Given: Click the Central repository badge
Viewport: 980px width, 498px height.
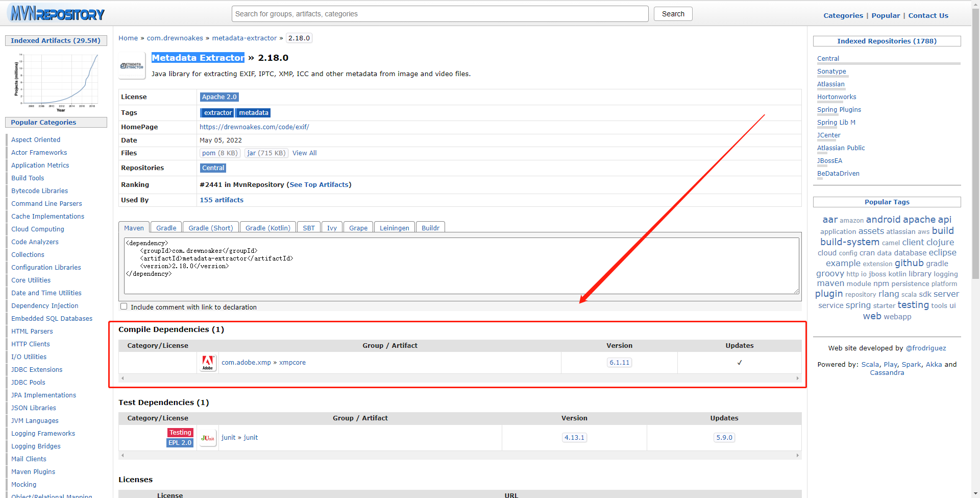Looking at the screenshot, I should tap(213, 168).
